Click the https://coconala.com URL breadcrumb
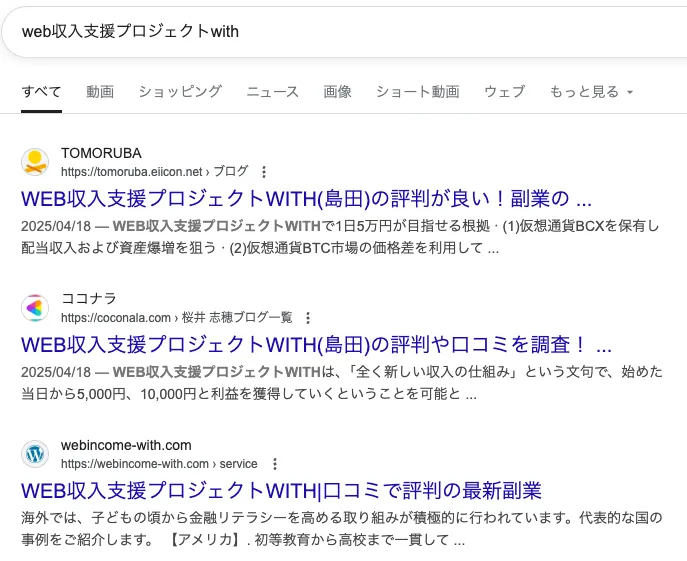 click(x=177, y=318)
